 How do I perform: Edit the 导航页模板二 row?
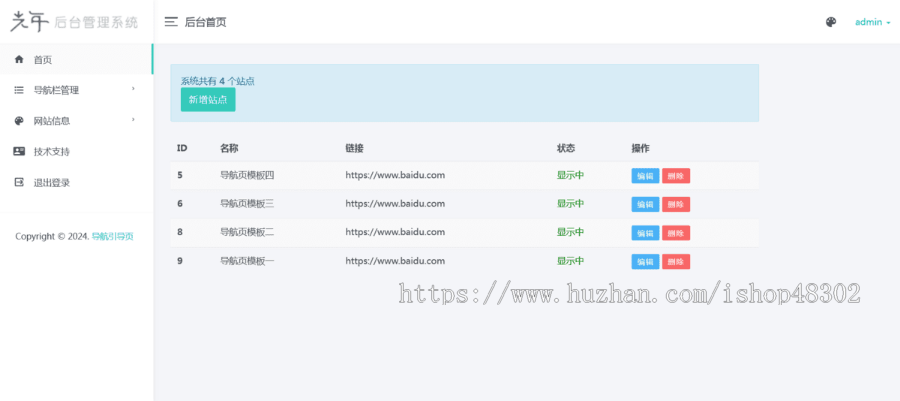pyautogui.click(x=645, y=233)
